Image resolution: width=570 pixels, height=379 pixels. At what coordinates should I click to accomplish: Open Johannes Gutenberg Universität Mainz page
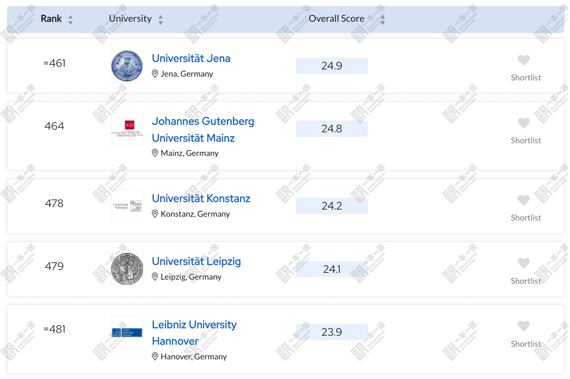(x=203, y=129)
